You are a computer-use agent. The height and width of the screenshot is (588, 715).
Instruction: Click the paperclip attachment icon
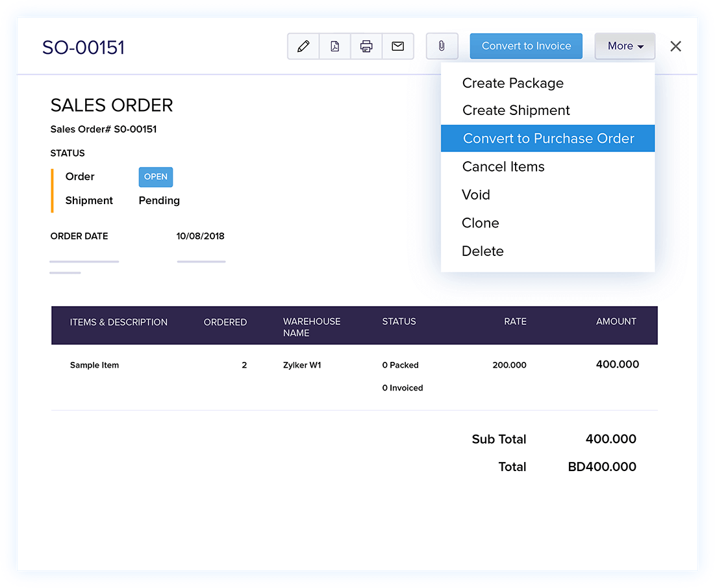click(x=442, y=46)
